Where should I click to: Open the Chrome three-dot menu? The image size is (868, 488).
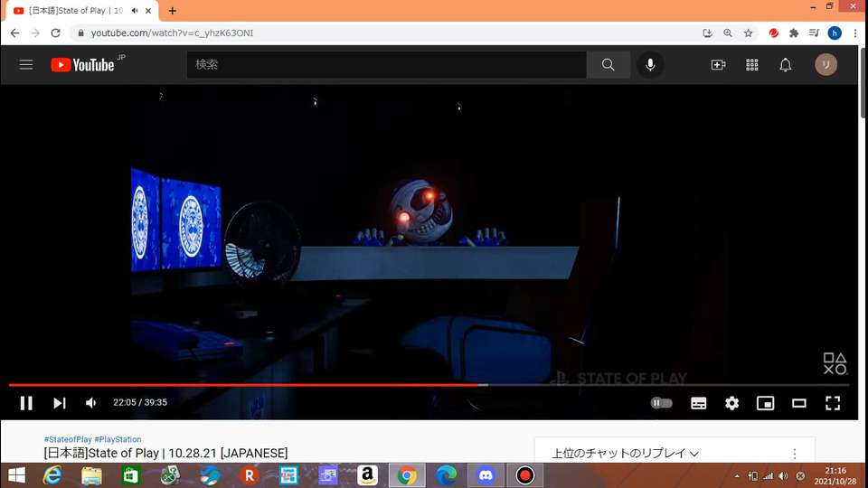coord(855,33)
